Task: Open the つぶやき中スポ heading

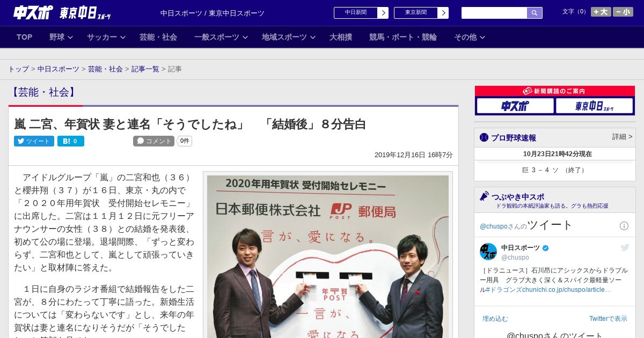Action: pos(517,197)
